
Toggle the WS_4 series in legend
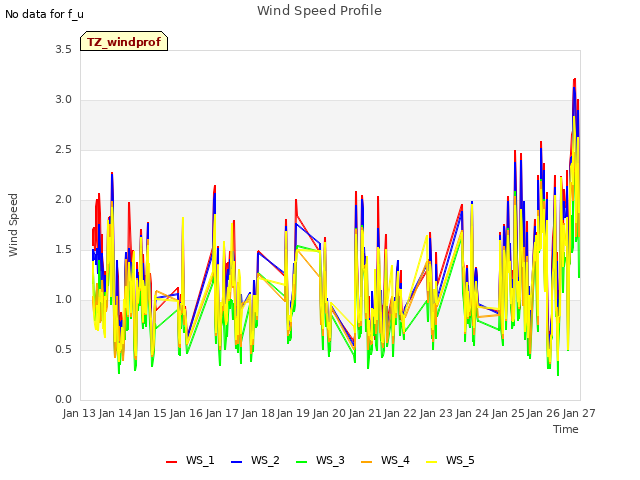385,460
